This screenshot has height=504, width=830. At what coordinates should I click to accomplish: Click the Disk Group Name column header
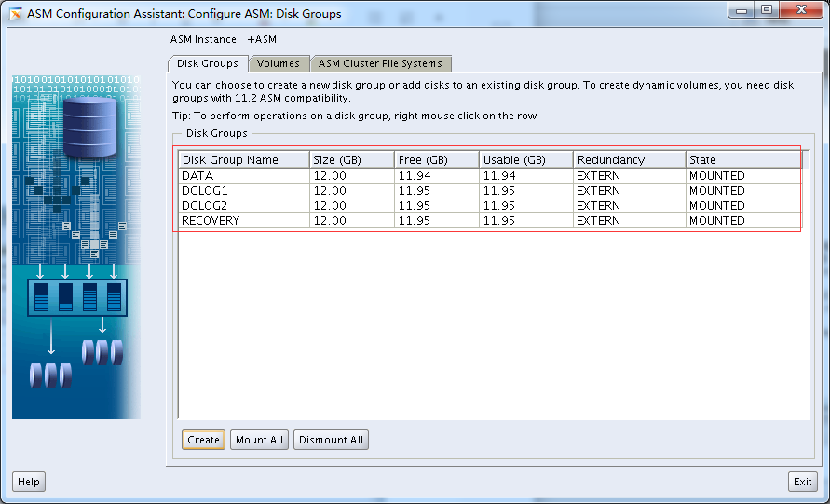[244, 160]
